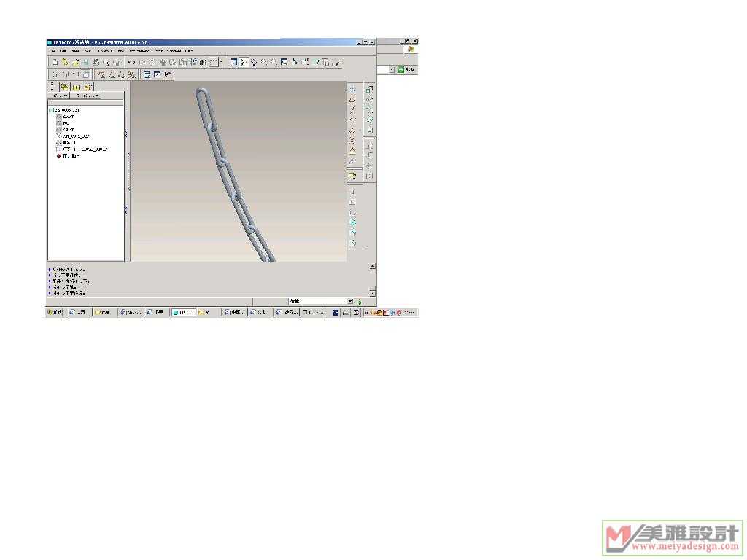Click the datum curve tool in right toolbar
Screen dimensions: 747x560
pyautogui.click(x=352, y=120)
